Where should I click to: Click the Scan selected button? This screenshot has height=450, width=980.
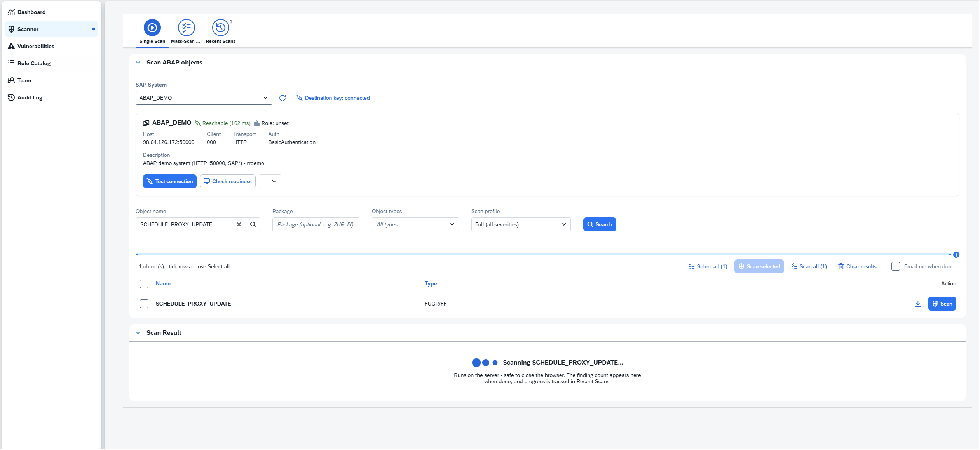click(759, 266)
